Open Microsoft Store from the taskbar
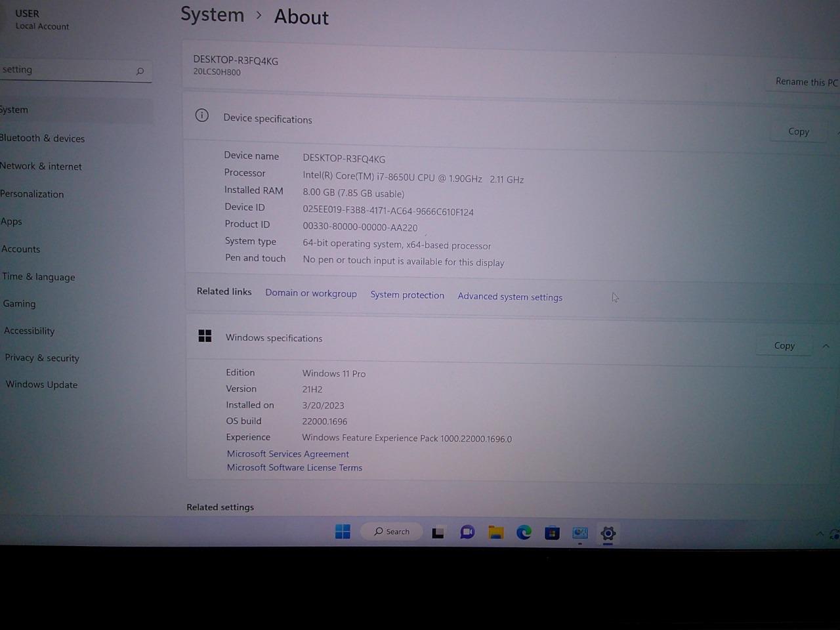The width and height of the screenshot is (840, 630). [x=552, y=533]
